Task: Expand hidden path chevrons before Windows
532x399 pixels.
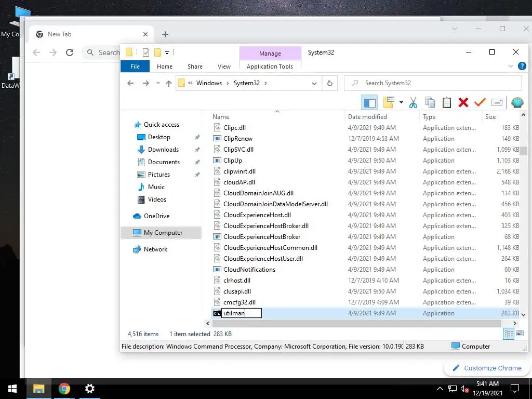Action: point(190,83)
